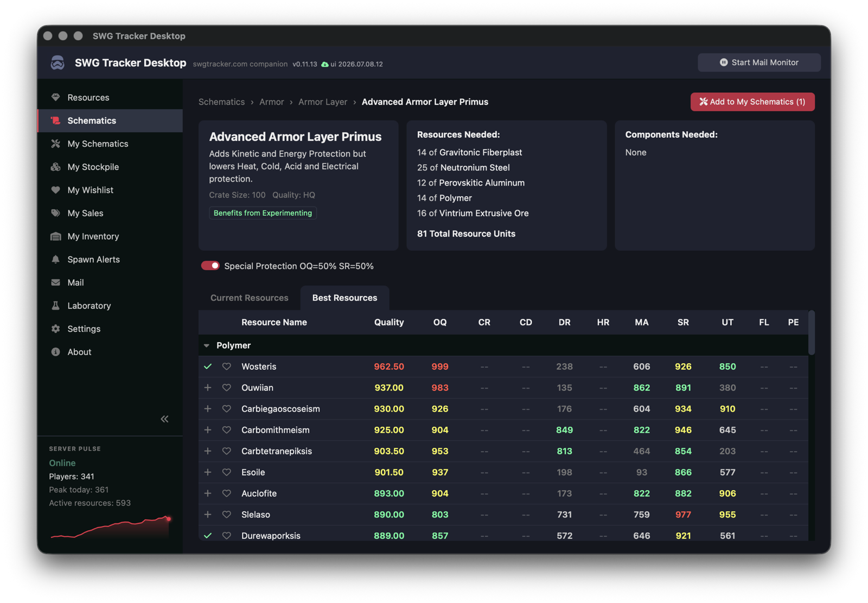Favorite Ouwiian with its heart icon

[x=227, y=388]
